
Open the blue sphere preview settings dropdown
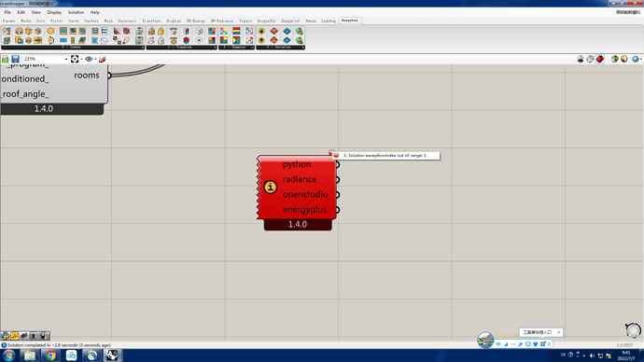point(640,59)
